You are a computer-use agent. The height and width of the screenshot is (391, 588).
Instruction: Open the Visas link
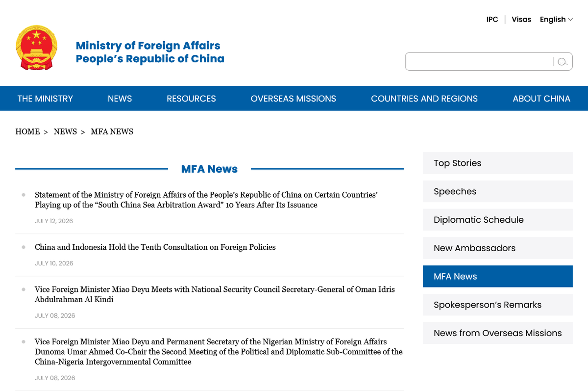[521, 20]
